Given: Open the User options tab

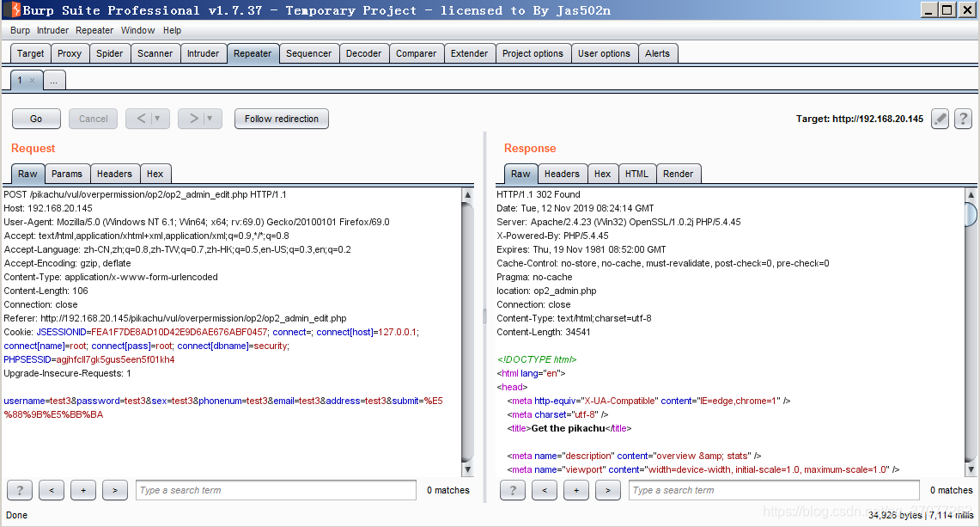Looking at the screenshot, I should click(x=604, y=53).
